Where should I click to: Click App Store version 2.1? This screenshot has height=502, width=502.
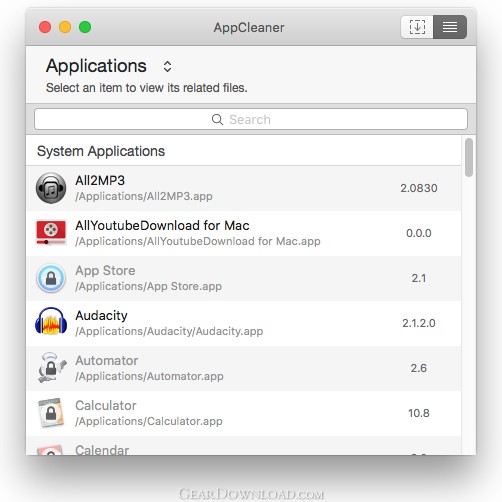419,278
